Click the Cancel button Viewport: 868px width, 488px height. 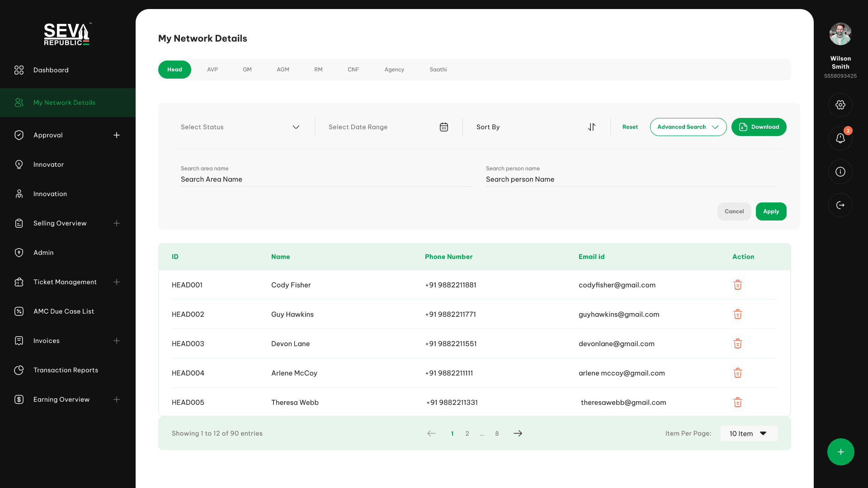(x=734, y=211)
